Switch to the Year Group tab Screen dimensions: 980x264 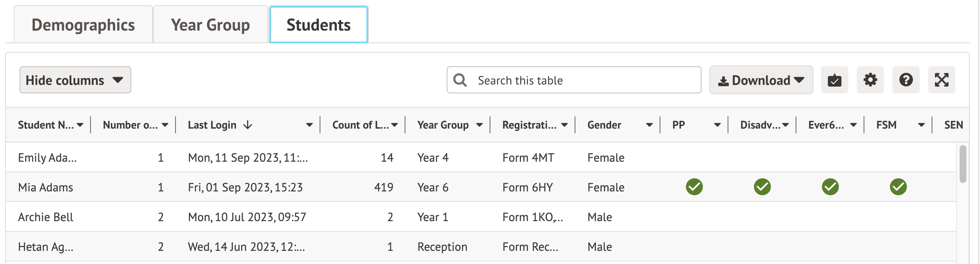click(x=210, y=25)
